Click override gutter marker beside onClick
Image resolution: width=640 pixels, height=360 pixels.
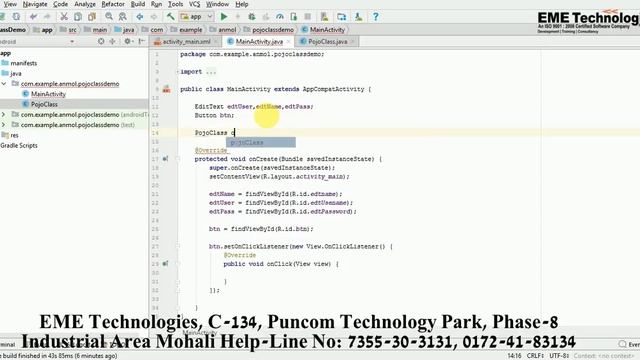coord(165,264)
